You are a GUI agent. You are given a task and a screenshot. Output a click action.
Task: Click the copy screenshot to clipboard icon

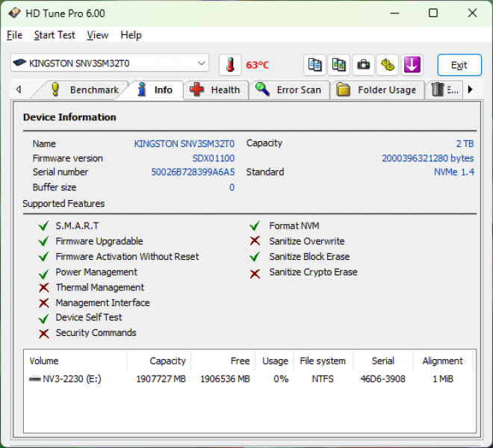pos(339,65)
